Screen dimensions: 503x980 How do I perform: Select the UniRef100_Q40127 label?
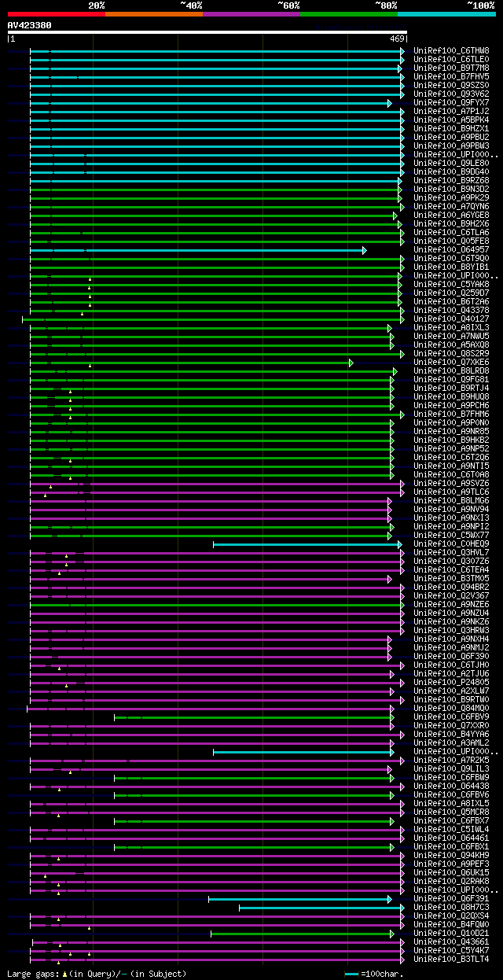451,319
